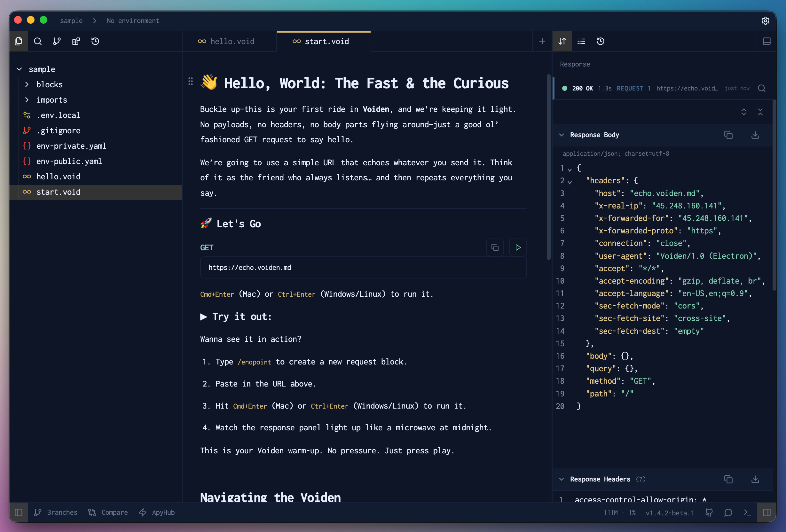Download the Response Headers
786x532 pixels.
[755, 479]
